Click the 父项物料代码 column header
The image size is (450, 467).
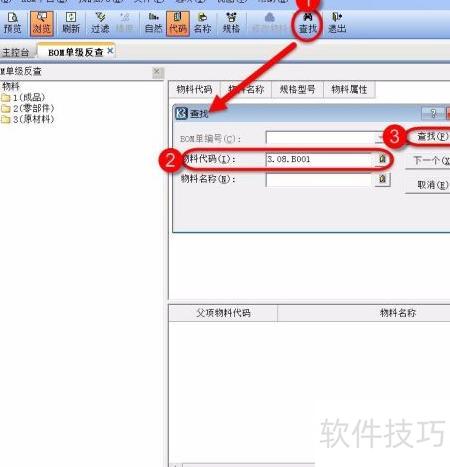(223, 313)
